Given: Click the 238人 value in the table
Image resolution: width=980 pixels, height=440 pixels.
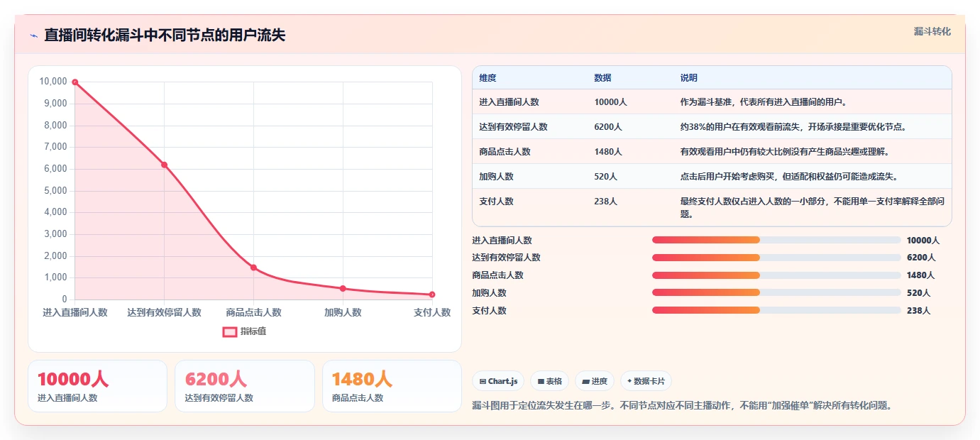Looking at the screenshot, I should [605, 202].
